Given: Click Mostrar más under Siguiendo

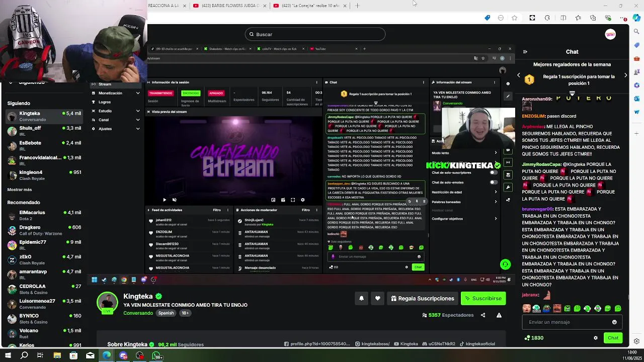Looking at the screenshot, I should click(20, 190).
